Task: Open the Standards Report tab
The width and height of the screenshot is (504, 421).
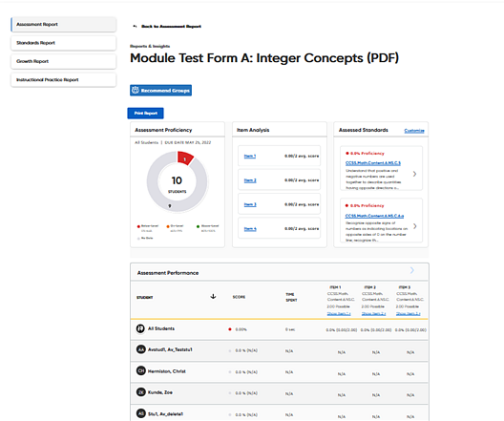Action: 64,43
